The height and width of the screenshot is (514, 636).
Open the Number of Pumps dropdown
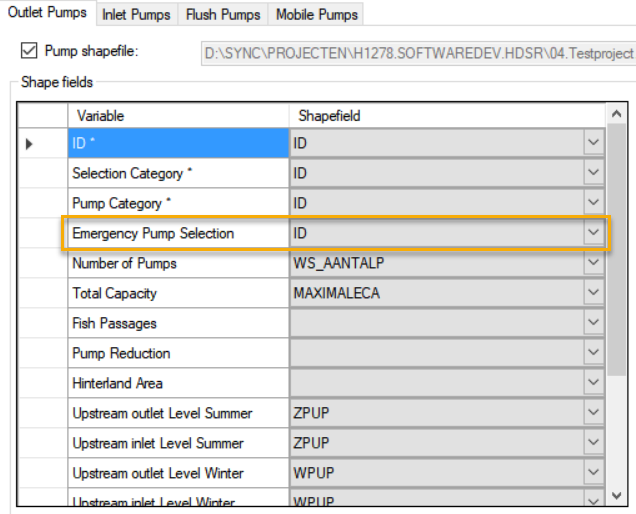coord(594,264)
